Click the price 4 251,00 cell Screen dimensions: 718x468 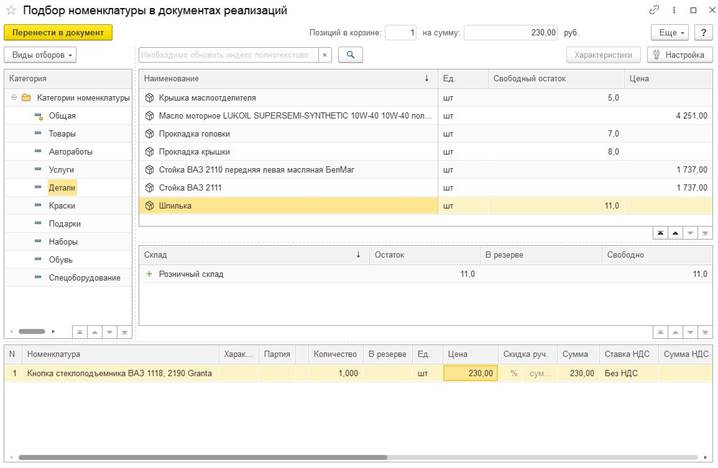click(x=669, y=116)
